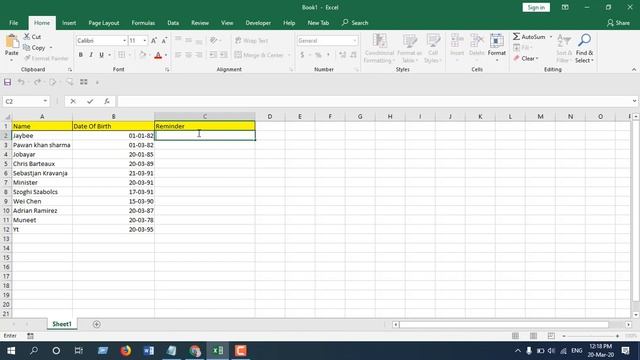Click the Search tell-me box
The height and width of the screenshot is (360, 640).
click(355, 23)
